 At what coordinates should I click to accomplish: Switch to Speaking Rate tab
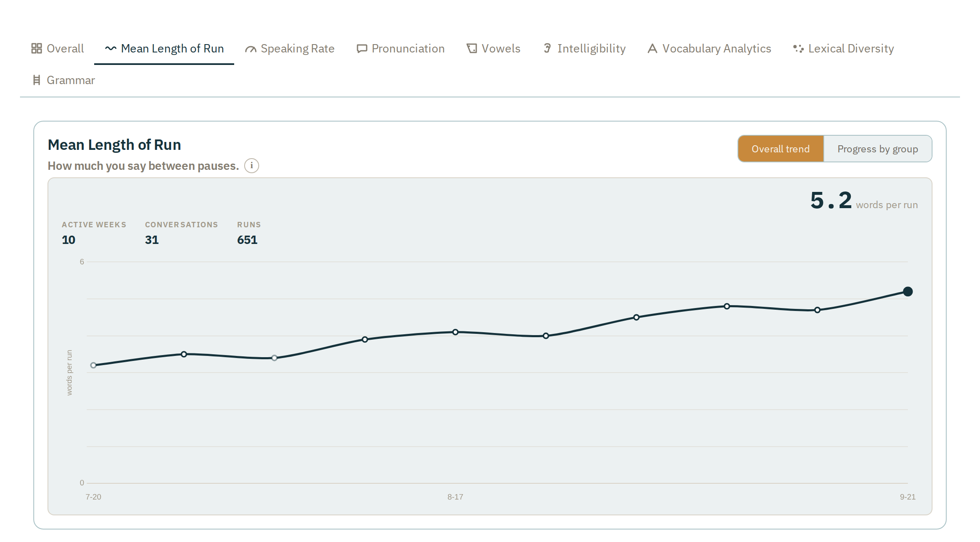click(290, 49)
